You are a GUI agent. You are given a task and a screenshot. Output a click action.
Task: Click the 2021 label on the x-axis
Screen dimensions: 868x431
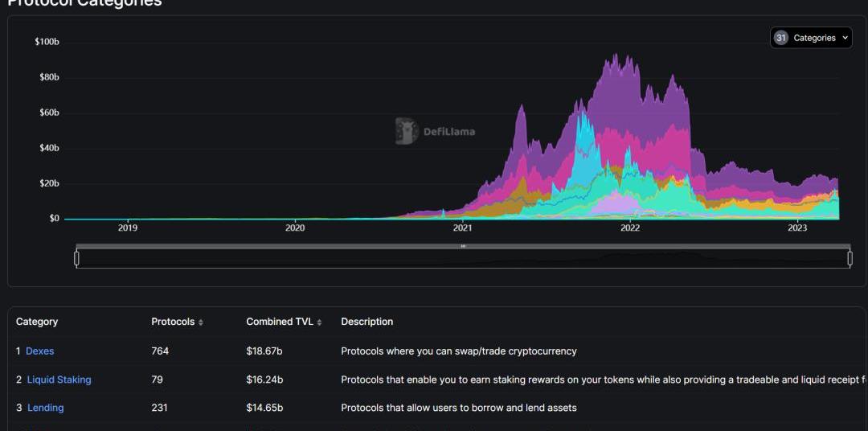[462, 228]
